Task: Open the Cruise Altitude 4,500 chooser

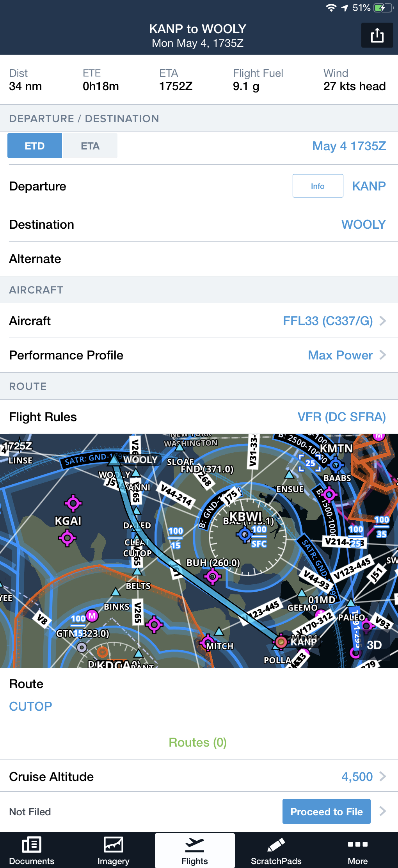Action: tap(363, 777)
